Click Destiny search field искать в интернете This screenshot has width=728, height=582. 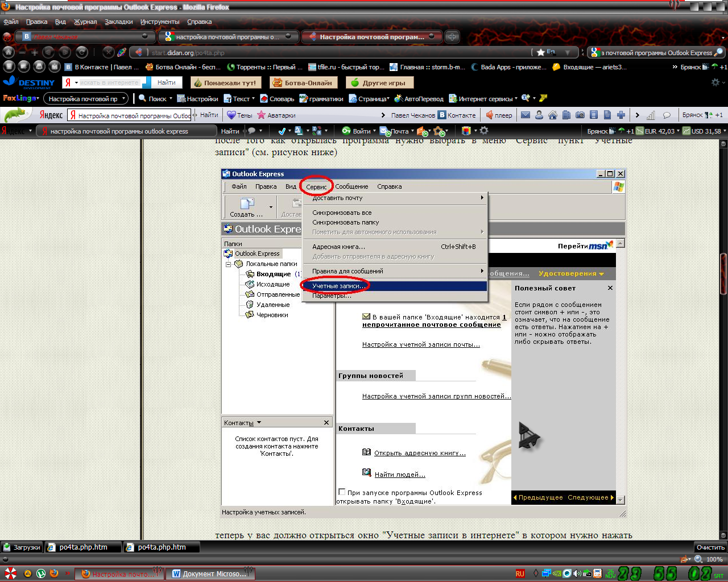(x=110, y=82)
